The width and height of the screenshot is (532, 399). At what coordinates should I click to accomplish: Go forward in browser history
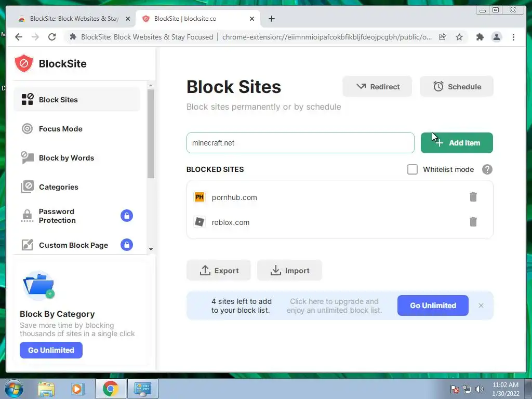pyautogui.click(x=35, y=37)
